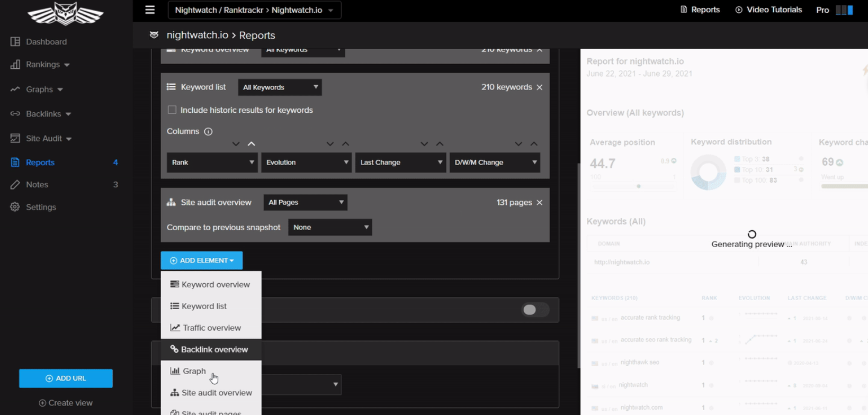
Task: Click http://nightwatch.io in the preview table
Action: pyautogui.click(x=622, y=262)
